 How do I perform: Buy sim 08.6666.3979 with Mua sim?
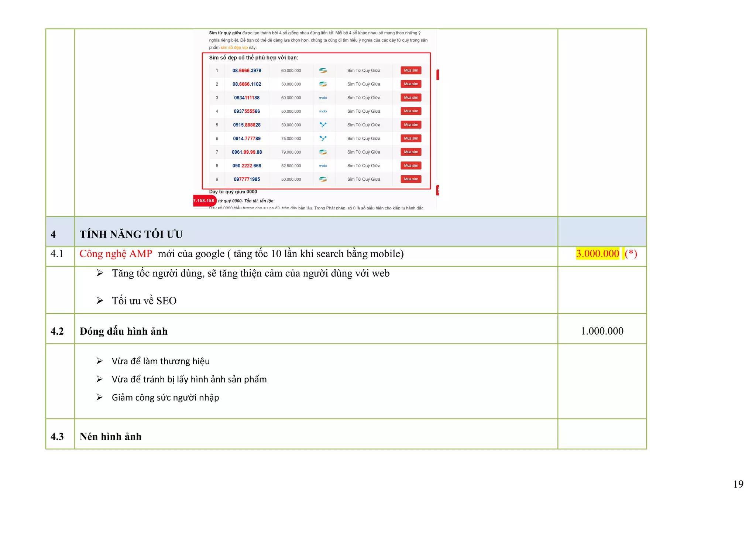tap(411, 70)
